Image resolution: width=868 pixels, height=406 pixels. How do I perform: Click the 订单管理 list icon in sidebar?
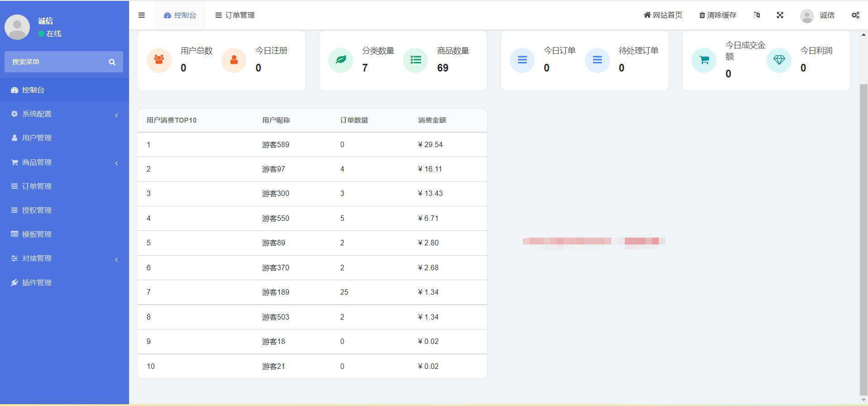14,186
